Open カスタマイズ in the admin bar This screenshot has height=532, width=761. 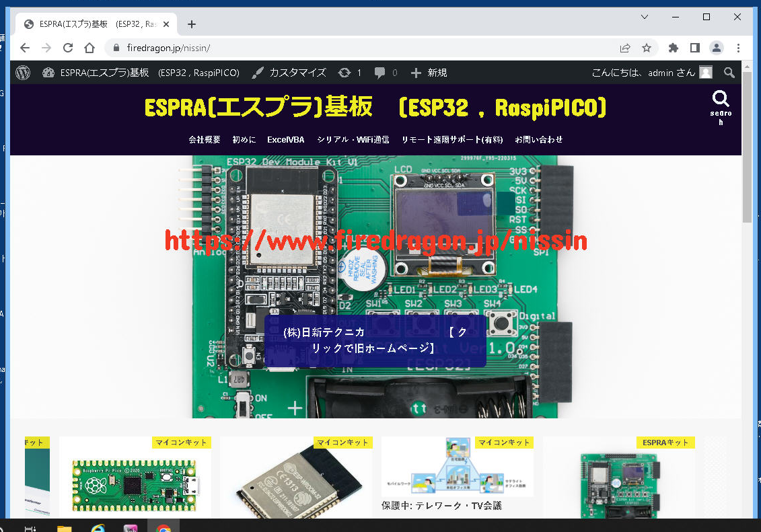[289, 73]
